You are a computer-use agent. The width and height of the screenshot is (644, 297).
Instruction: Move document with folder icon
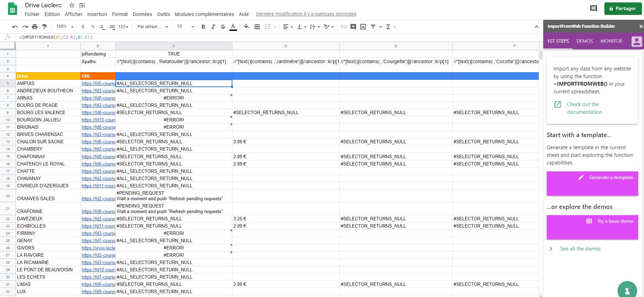pos(82,5)
